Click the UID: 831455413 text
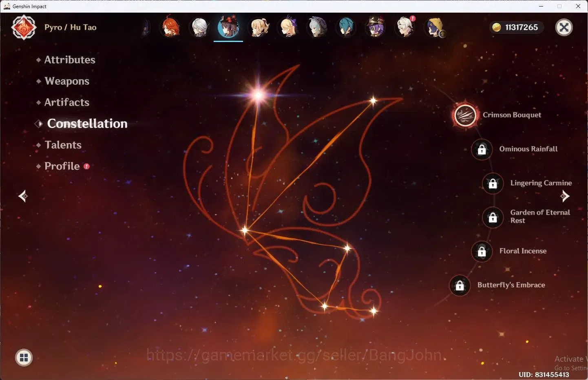This screenshot has height=380, width=588. coord(544,374)
